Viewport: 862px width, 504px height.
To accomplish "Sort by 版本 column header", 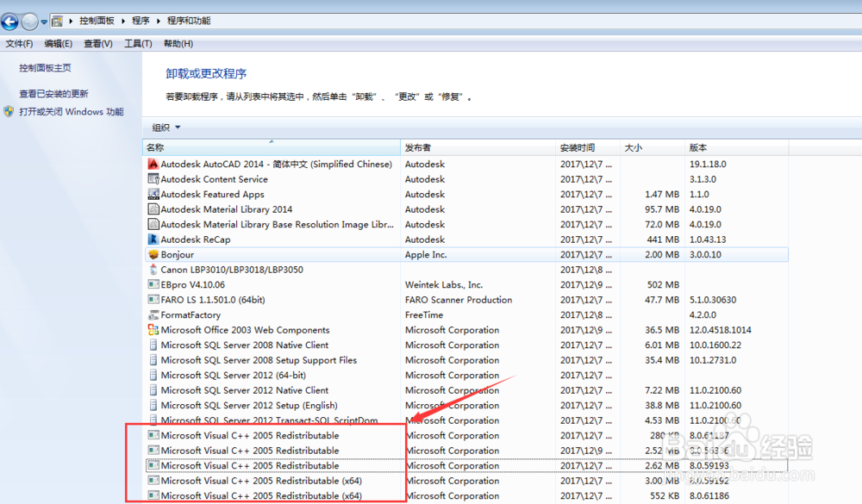I will (737, 147).
